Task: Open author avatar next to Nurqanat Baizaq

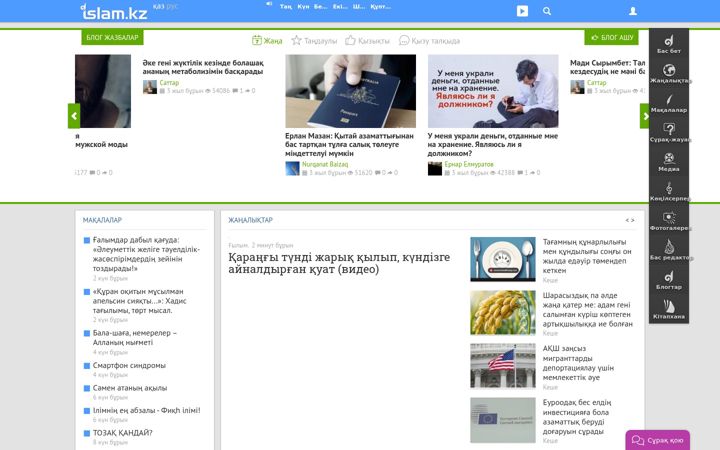Action: pos(292,169)
